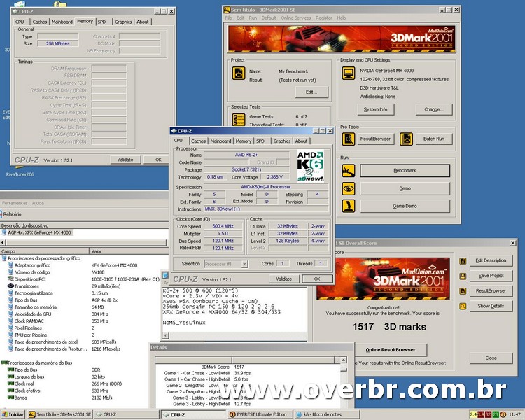525x420 pixels.
Task: Click the Save Project floppy icon
Action: pos(463,276)
